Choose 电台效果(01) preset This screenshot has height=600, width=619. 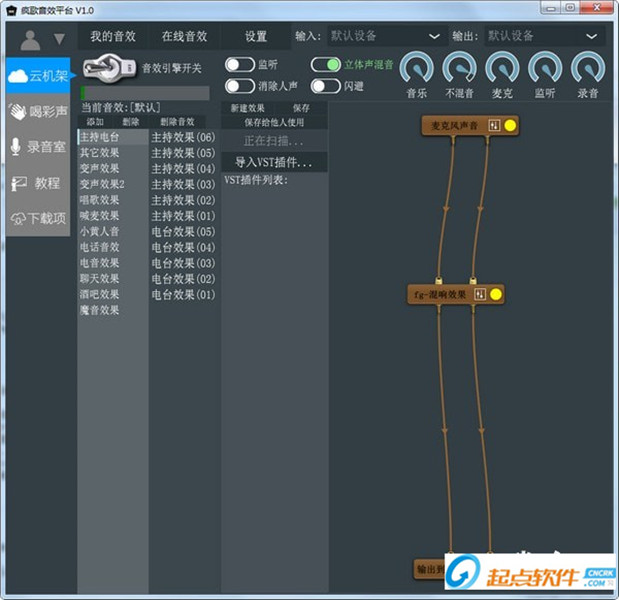(x=184, y=295)
